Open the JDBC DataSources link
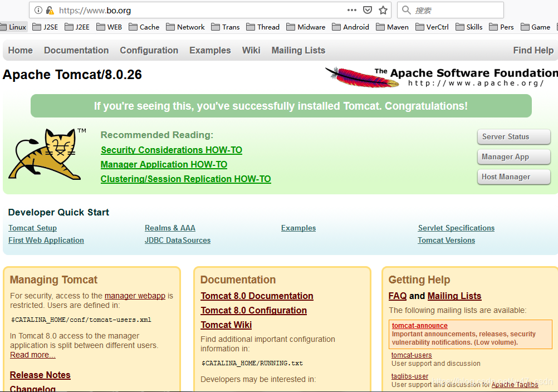This screenshot has height=392, width=558. tap(178, 240)
